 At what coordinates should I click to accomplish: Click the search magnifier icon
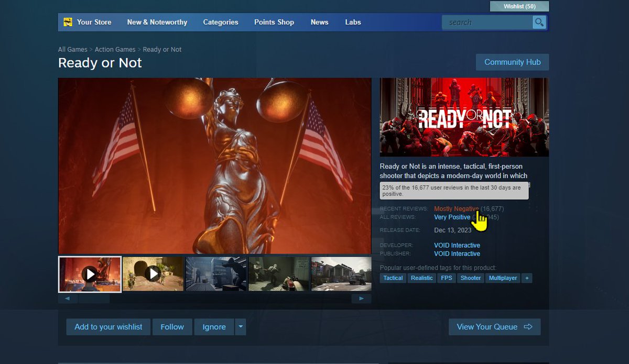pos(539,22)
